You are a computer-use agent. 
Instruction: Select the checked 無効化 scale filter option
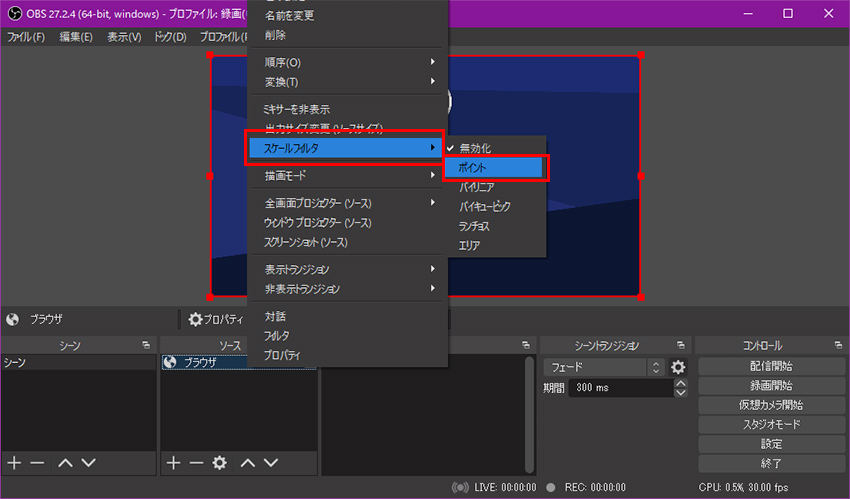point(475,148)
